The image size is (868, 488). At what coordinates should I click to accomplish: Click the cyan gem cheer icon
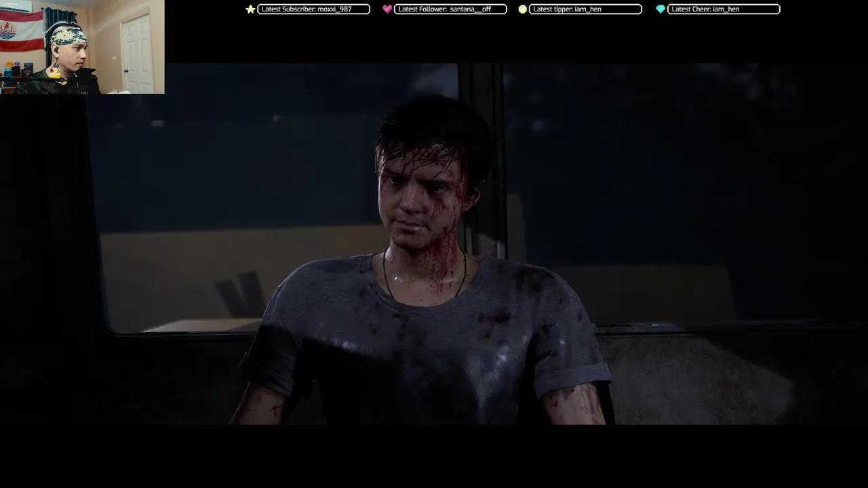tap(660, 9)
